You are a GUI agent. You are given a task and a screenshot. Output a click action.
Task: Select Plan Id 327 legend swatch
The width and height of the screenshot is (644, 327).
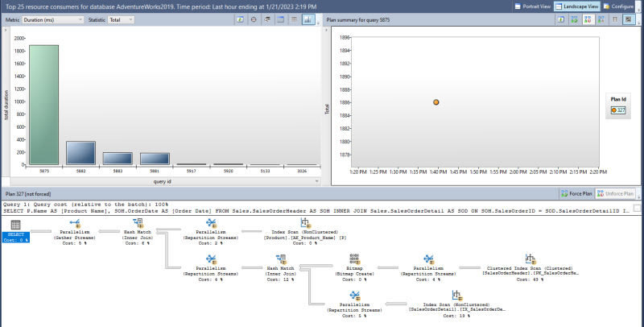click(x=616, y=110)
